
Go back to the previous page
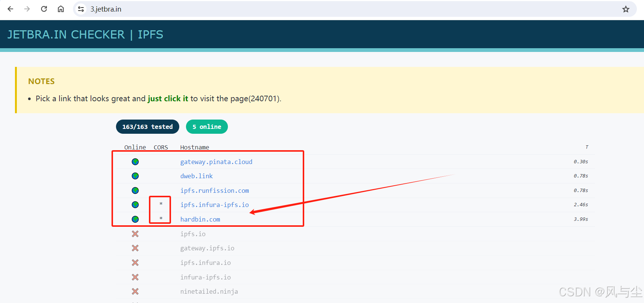click(x=10, y=9)
